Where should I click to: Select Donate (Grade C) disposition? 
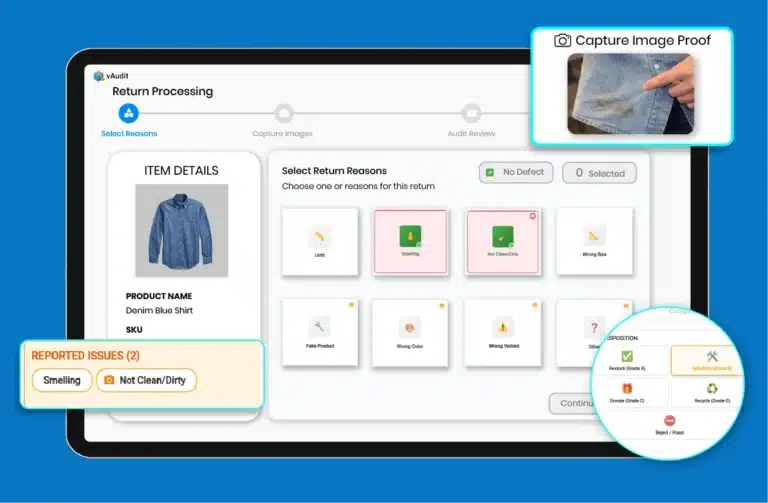tap(627, 393)
